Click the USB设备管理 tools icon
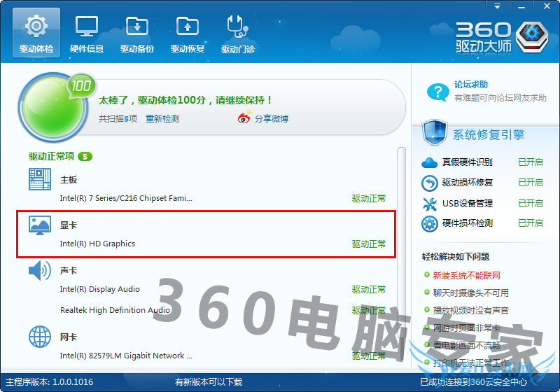 [429, 204]
